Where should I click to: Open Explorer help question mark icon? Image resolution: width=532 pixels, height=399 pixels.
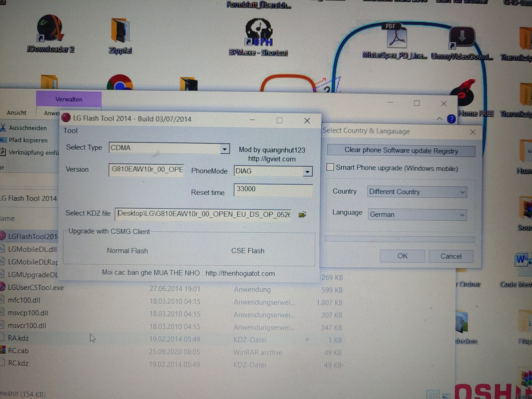[451, 119]
